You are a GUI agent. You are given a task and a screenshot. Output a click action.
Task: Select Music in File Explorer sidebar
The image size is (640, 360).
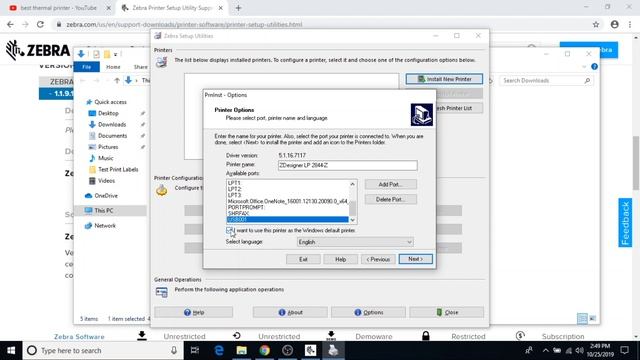tap(105, 158)
